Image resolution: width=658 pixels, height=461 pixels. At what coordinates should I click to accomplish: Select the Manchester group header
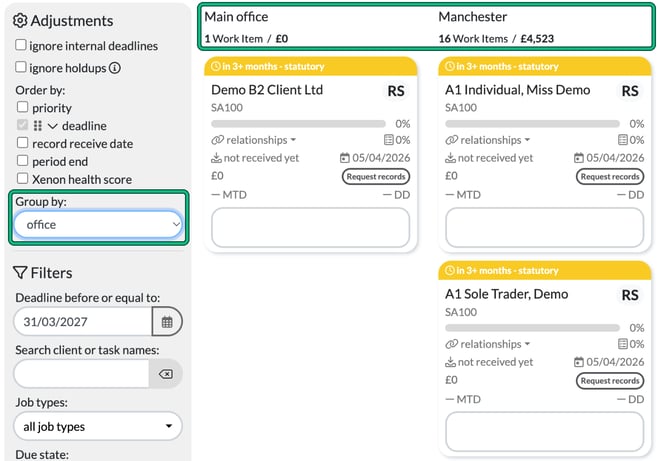pos(473,17)
